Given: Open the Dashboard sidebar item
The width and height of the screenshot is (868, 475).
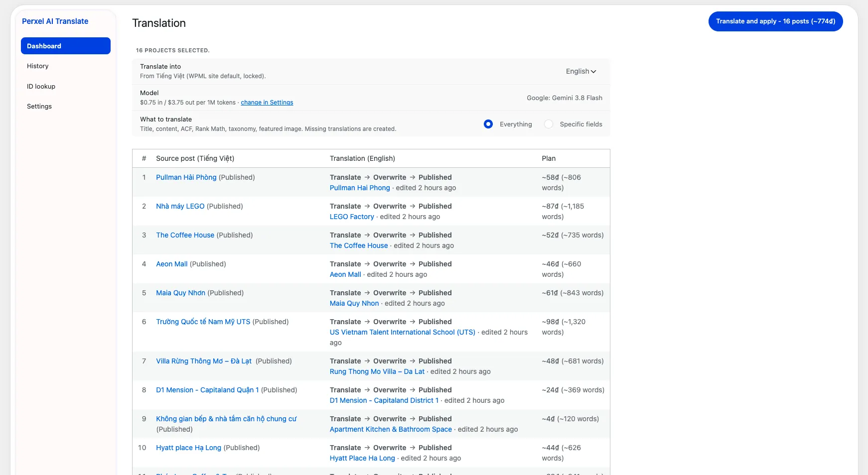Looking at the screenshot, I should (65, 46).
